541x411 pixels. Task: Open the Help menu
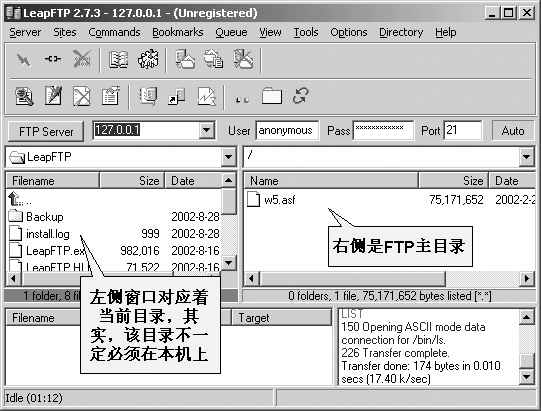click(445, 32)
